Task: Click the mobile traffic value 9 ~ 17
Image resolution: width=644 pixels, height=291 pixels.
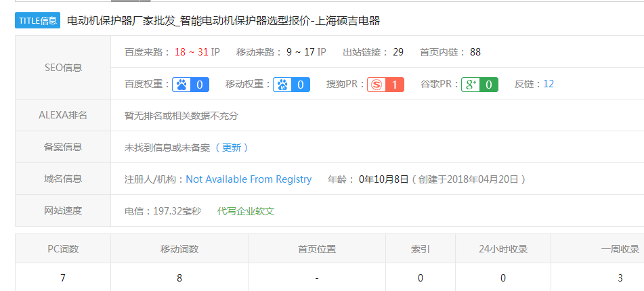Action: [x=300, y=52]
